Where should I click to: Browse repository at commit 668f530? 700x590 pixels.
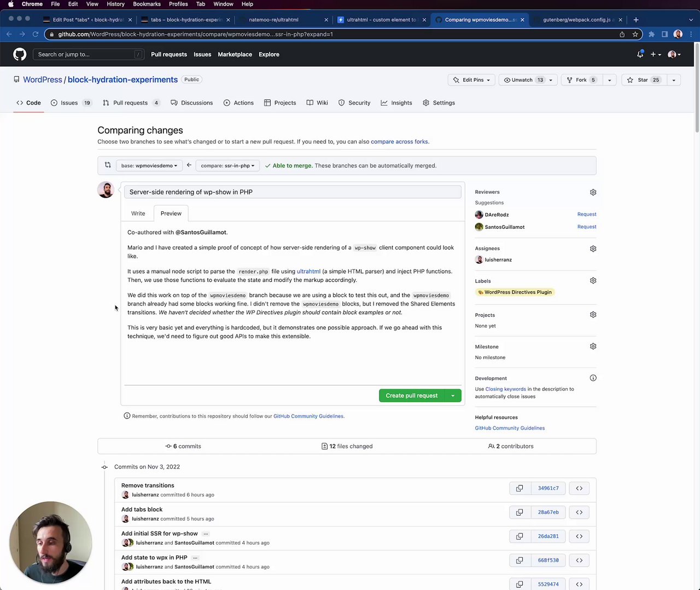tap(579, 560)
